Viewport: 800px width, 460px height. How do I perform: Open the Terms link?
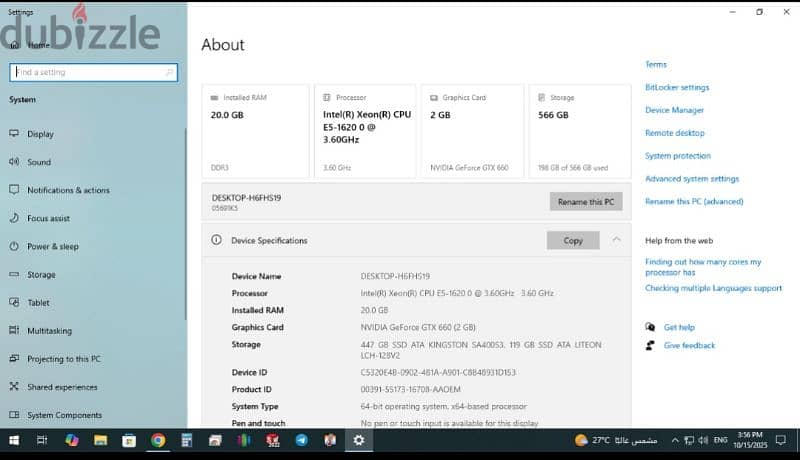pos(656,64)
